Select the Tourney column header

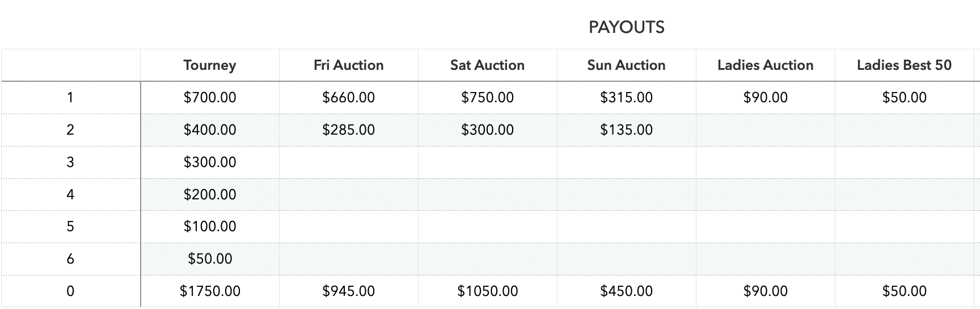(209, 65)
